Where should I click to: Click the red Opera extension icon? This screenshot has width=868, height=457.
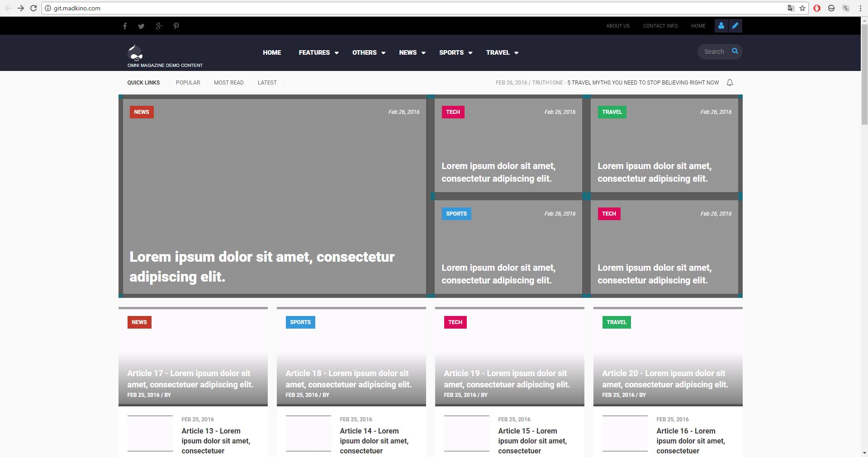coord(817,8)
